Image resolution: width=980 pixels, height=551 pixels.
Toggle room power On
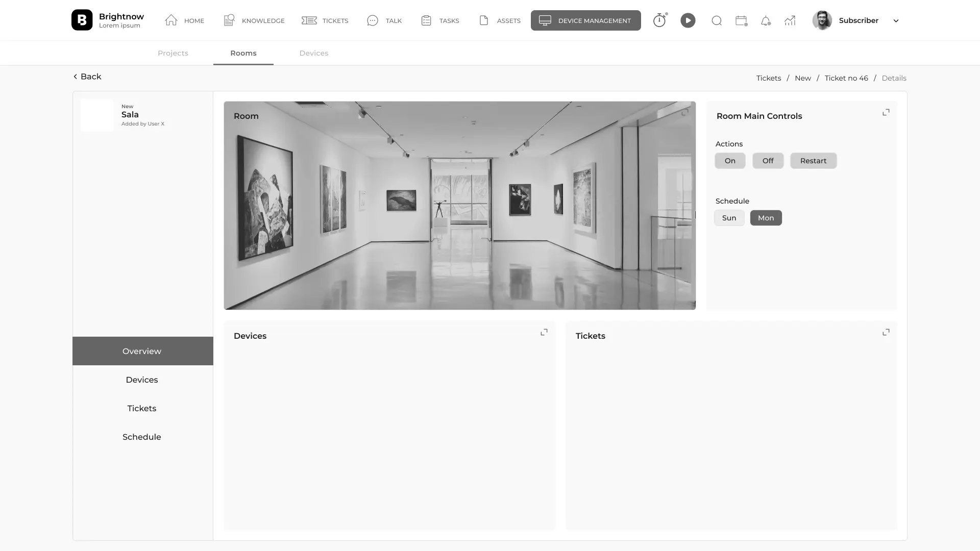pos(730,161)
